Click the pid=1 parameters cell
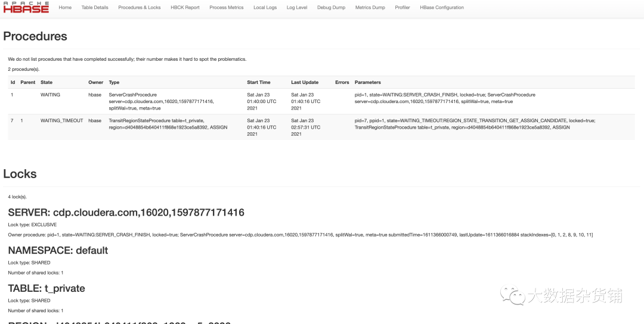Image resolution: width=644 pixels, height=324 pixels. tap(445, 98)
